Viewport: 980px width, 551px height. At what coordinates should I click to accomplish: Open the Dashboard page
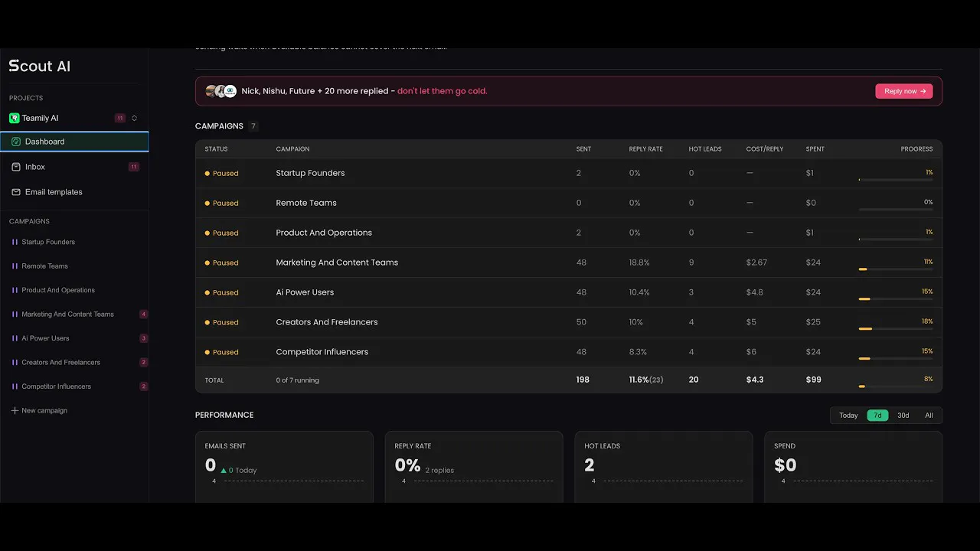point(74,142)
